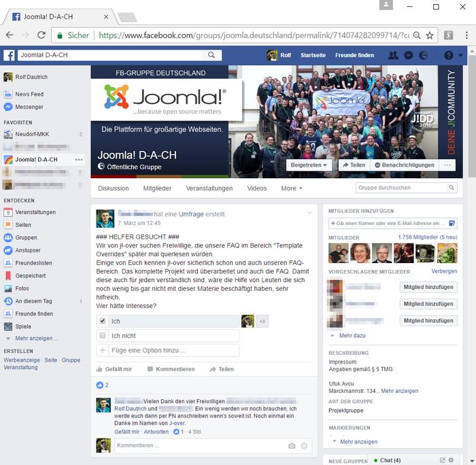476x465 pixels.
Task: Open the Veranstaltungen group tab
Action: point(209,188)
